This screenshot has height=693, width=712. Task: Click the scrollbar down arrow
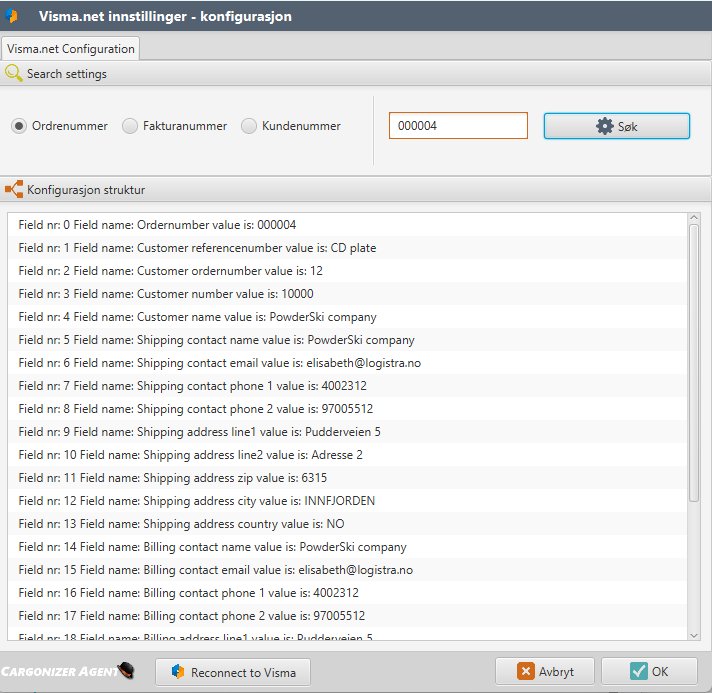pyautogui.click(x=694, y=633)
